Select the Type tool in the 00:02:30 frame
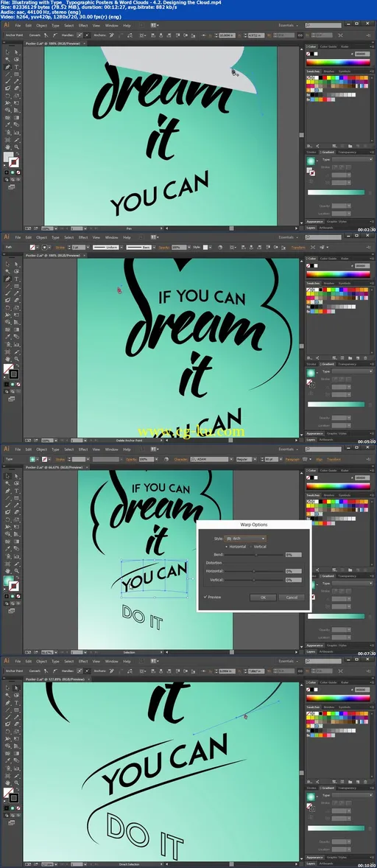Viewport: 377px width, 868px height. (x=17, y=67)
